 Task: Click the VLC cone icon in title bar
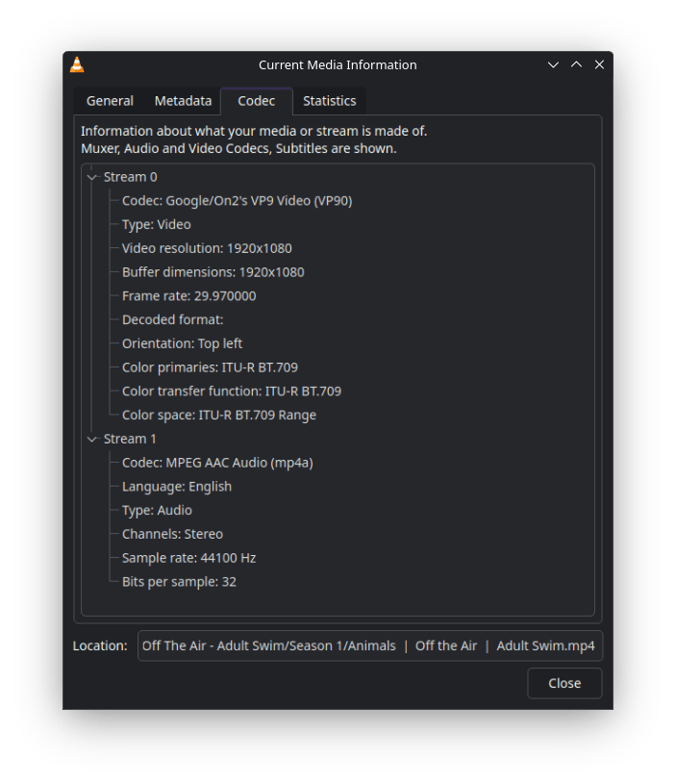click(78, 64)
